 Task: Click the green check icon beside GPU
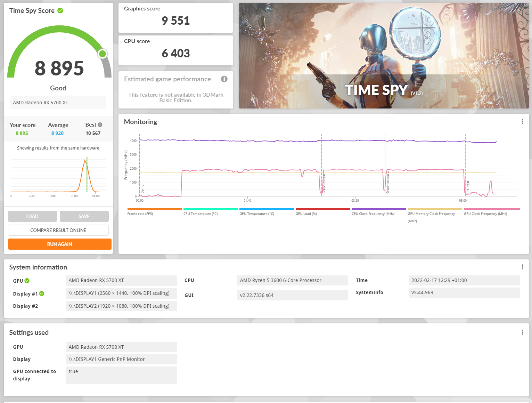coord(27,281)
